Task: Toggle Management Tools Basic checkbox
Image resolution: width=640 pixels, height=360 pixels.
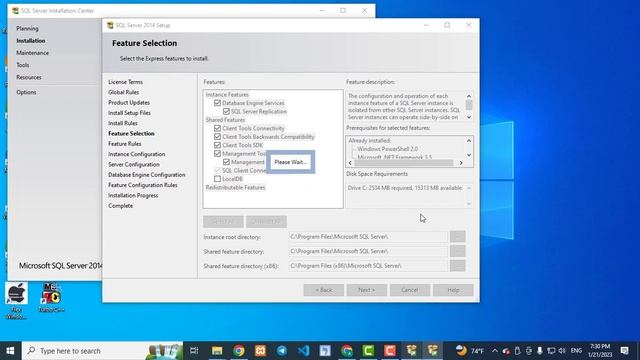Action: click(x=217, y=153)
